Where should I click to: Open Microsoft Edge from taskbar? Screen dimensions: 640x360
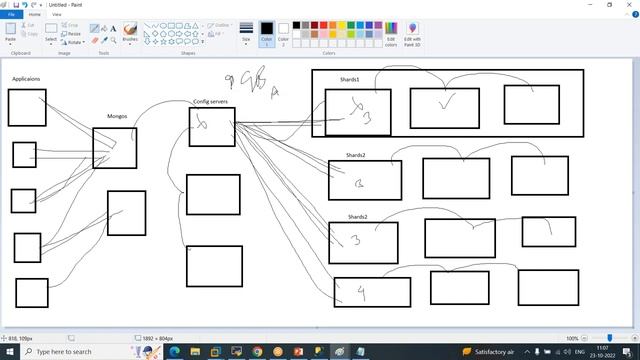click(175, 351)
